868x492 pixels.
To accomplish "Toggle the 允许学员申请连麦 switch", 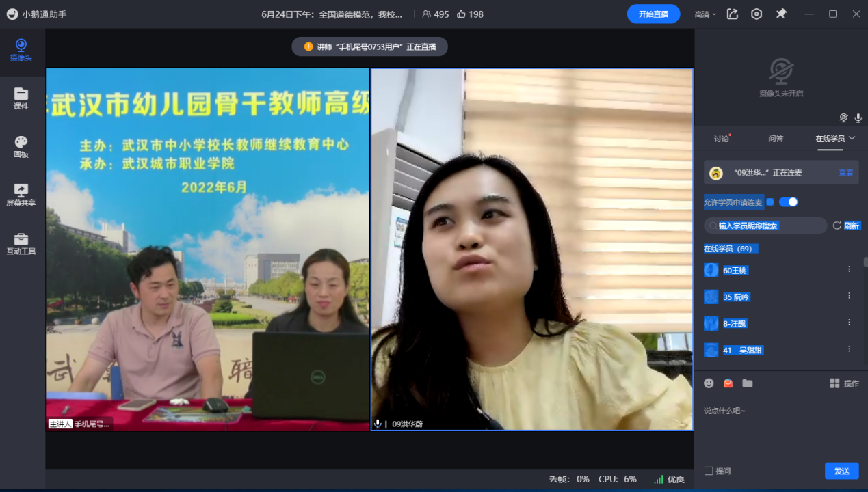I will click(x=788, y=202).
